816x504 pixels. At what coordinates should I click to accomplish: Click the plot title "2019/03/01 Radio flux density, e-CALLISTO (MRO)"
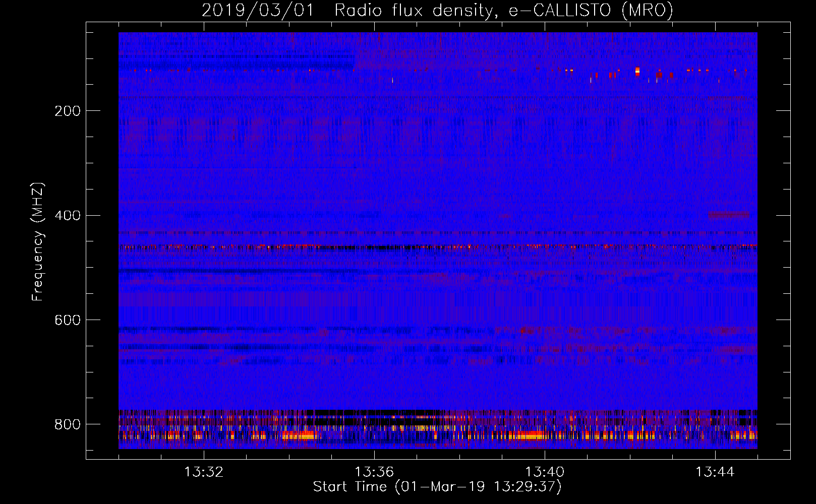point(437,10)
